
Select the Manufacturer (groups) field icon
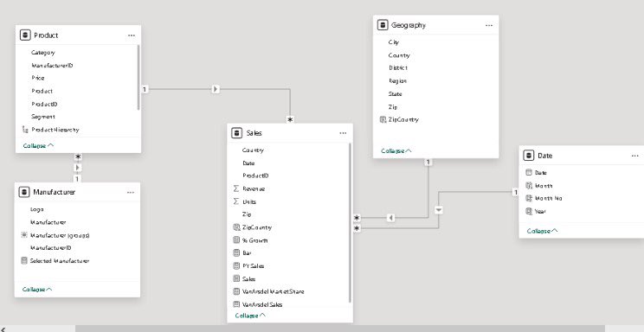pyautogui.click(x=24, y=235)
